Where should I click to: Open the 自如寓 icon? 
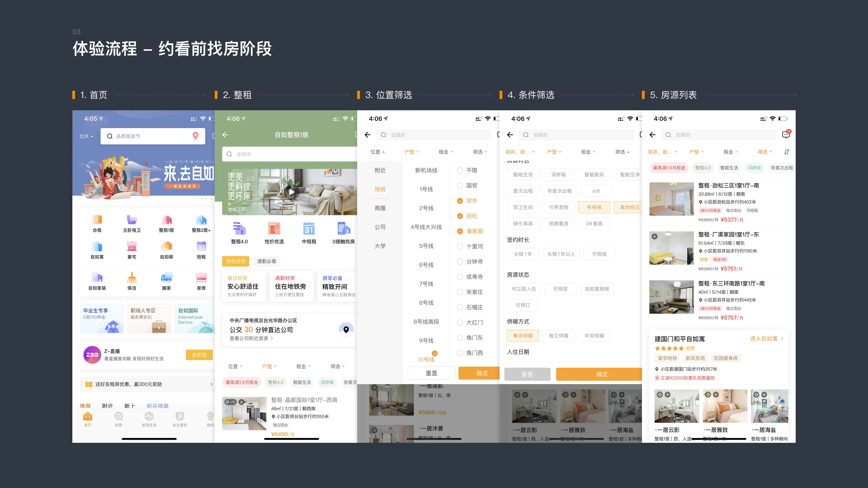tap(97, 246)
